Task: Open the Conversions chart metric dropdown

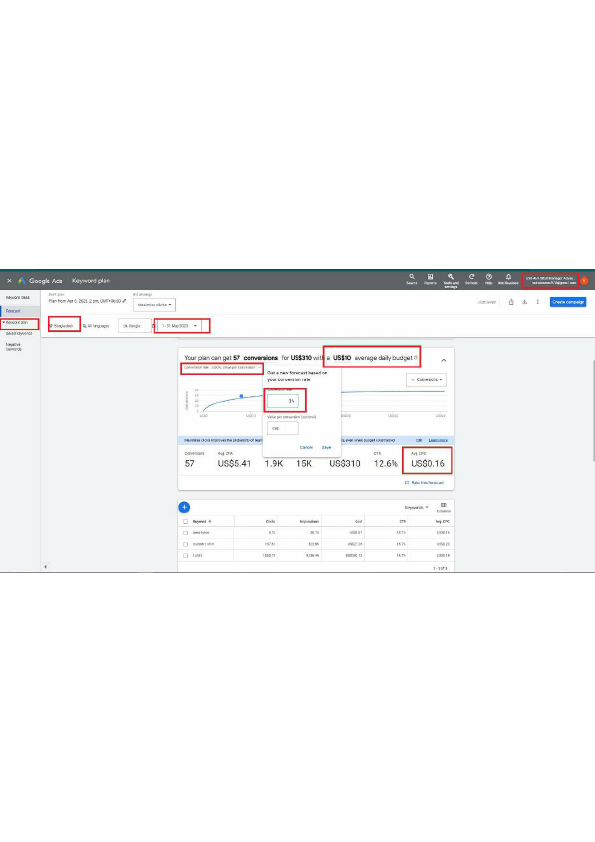Action: click(426, 380)
